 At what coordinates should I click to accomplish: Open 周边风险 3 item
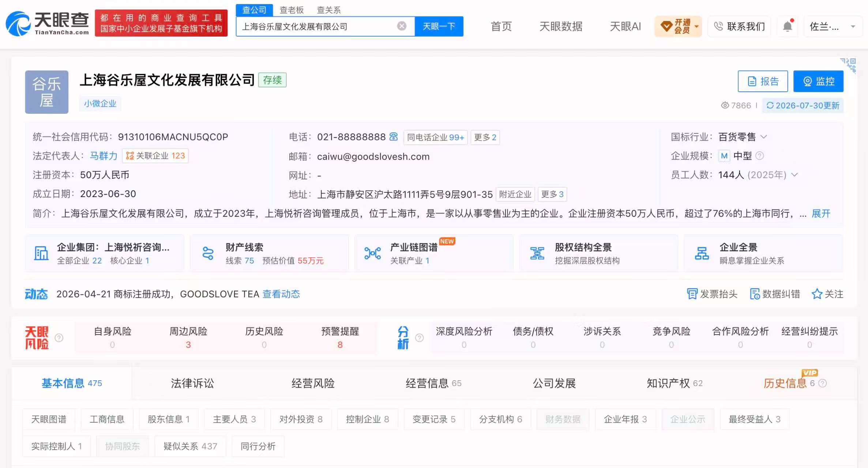(x=188, y=337)
